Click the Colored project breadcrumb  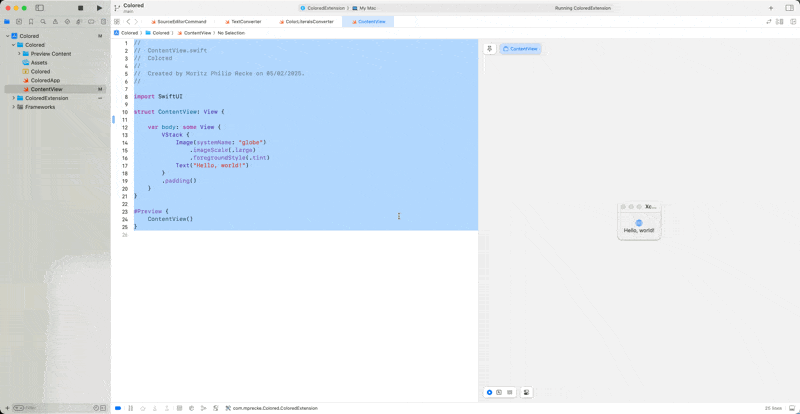coord(126,33)
